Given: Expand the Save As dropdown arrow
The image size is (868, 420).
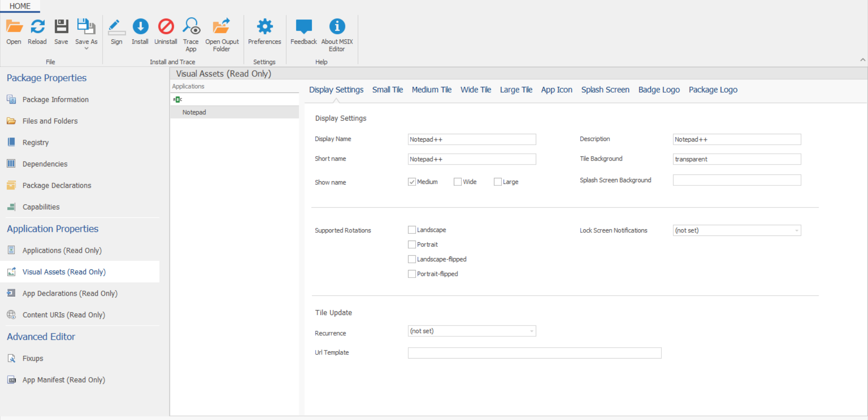Looking at the screenshot, I should (x=86, y=48).
